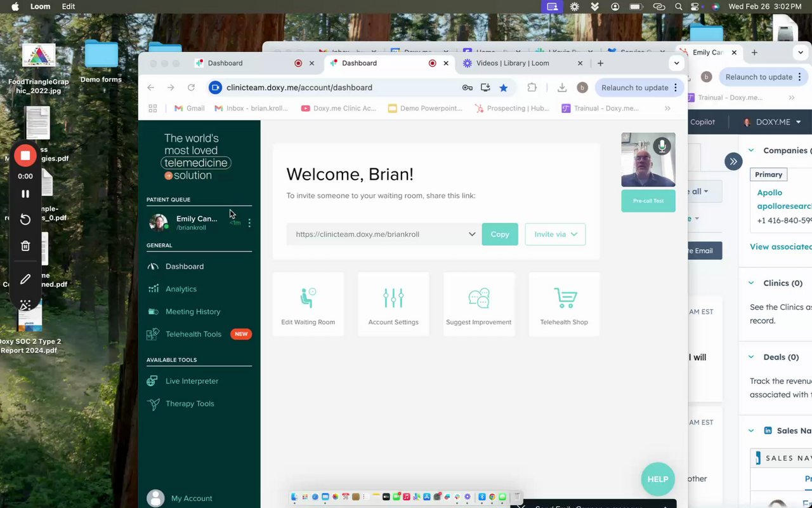Open the browser extensions puzzle icon

(x=532, y=88)
